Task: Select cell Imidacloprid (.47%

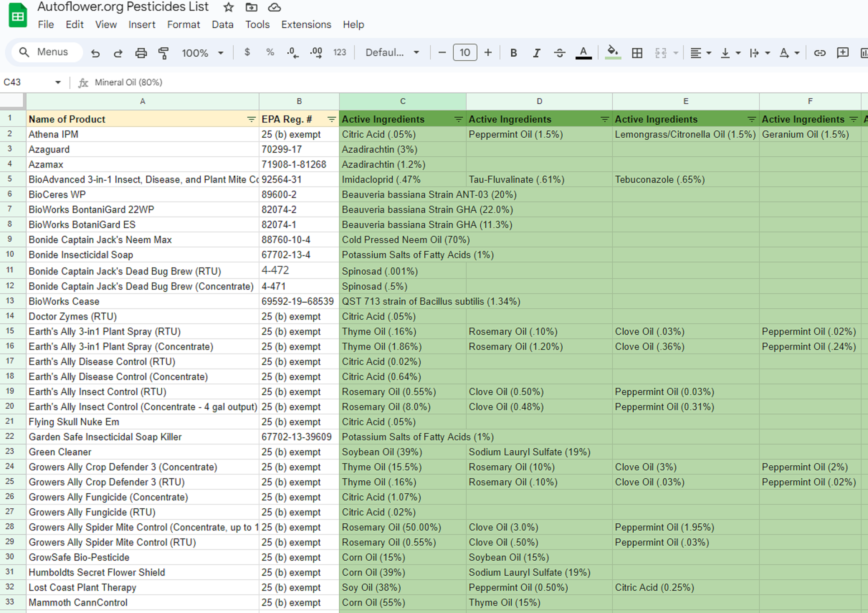Action: (x=402, y=179)
